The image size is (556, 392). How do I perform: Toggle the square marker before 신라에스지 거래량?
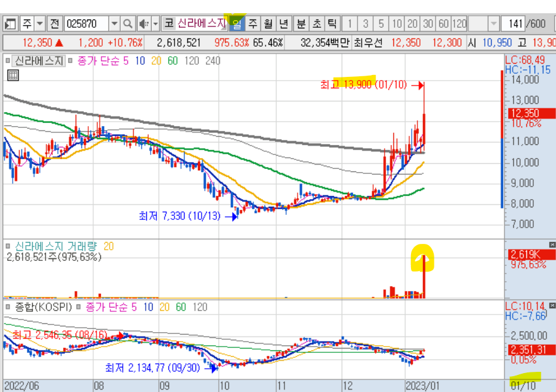tap(8, 246)
